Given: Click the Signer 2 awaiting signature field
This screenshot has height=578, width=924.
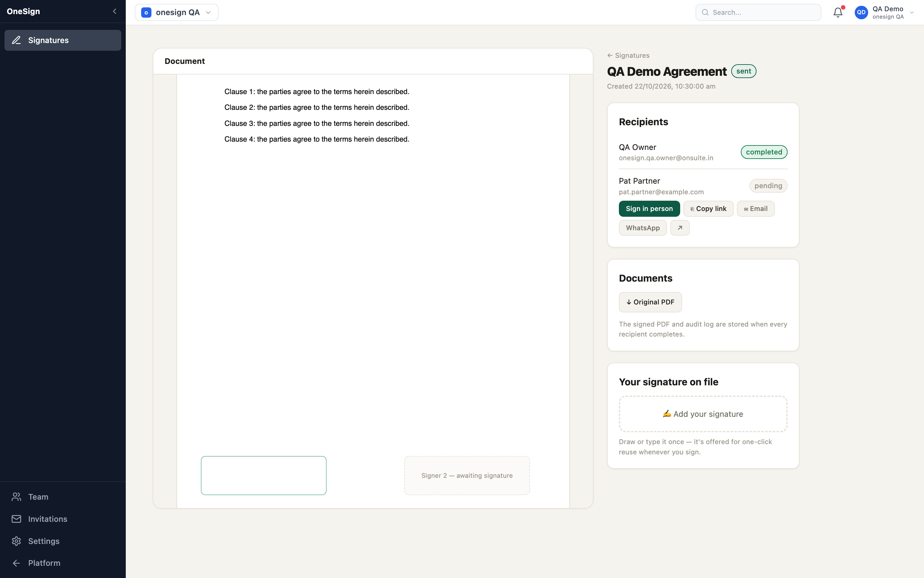Looking at the screenshot, I should pyautogui.click(x=467, y=476).
